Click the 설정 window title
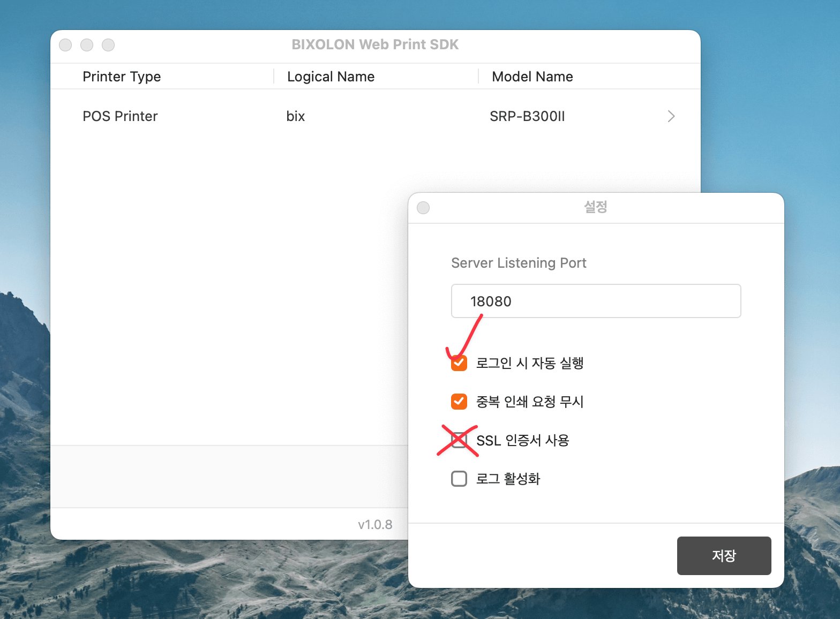 (596, 207)
